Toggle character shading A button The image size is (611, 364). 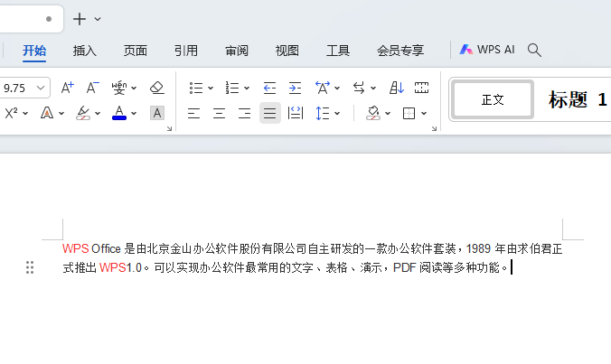[157, 113]
